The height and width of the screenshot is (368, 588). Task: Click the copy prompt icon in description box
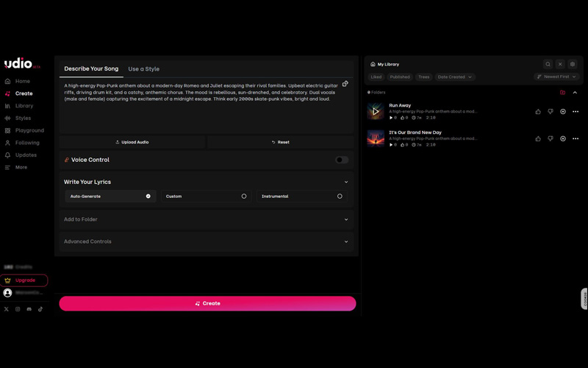(345, 84)
